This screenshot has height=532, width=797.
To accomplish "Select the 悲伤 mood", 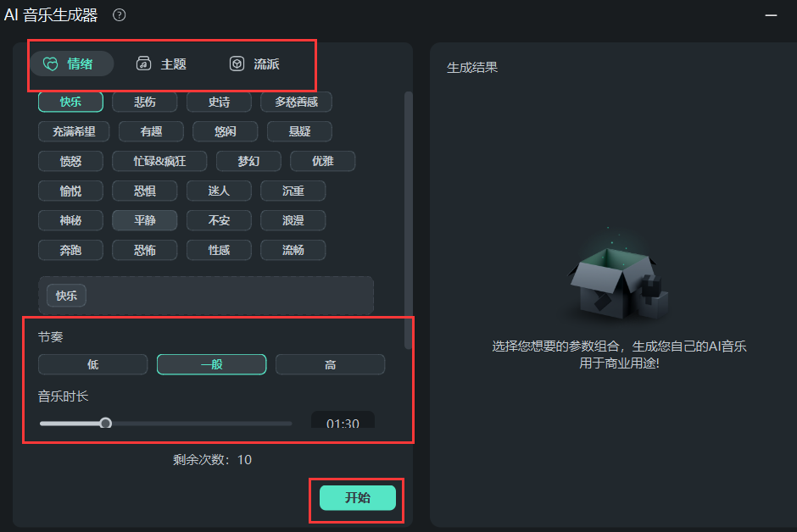I will pyautogui.click(x=144, y=101).
